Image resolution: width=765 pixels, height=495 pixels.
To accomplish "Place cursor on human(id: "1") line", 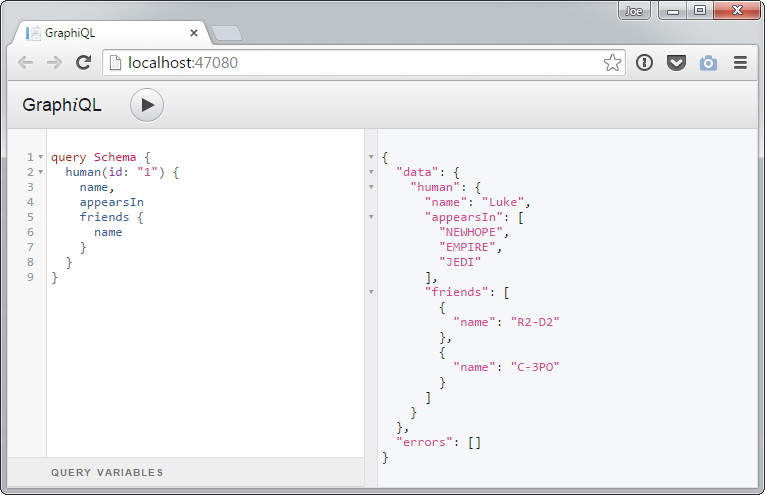I will (x=122, y=172).
